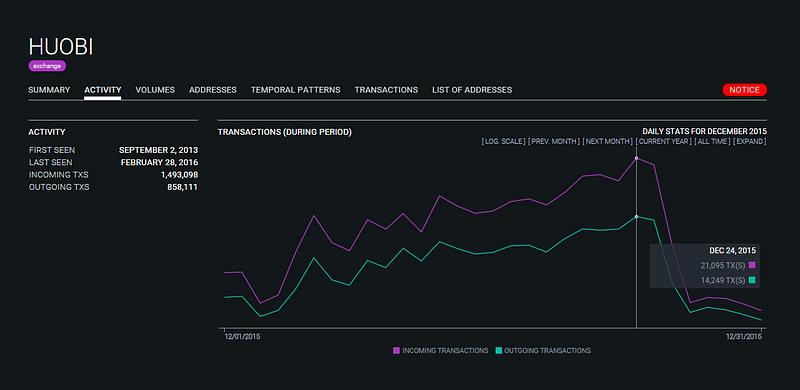Click the purple incoming transactions legend square
This screenshot has width=800, height=390.
pyautogui.click(x=396, y=351)
